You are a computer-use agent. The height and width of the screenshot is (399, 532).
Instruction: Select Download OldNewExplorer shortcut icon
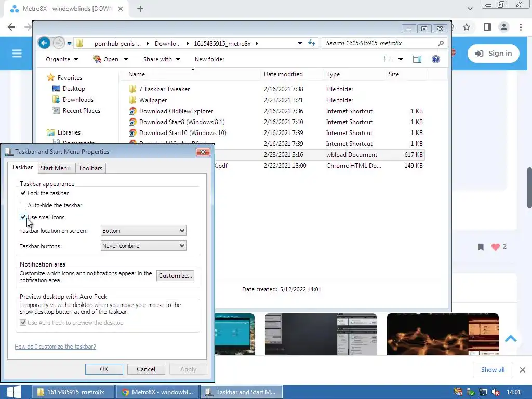[132, 111]
